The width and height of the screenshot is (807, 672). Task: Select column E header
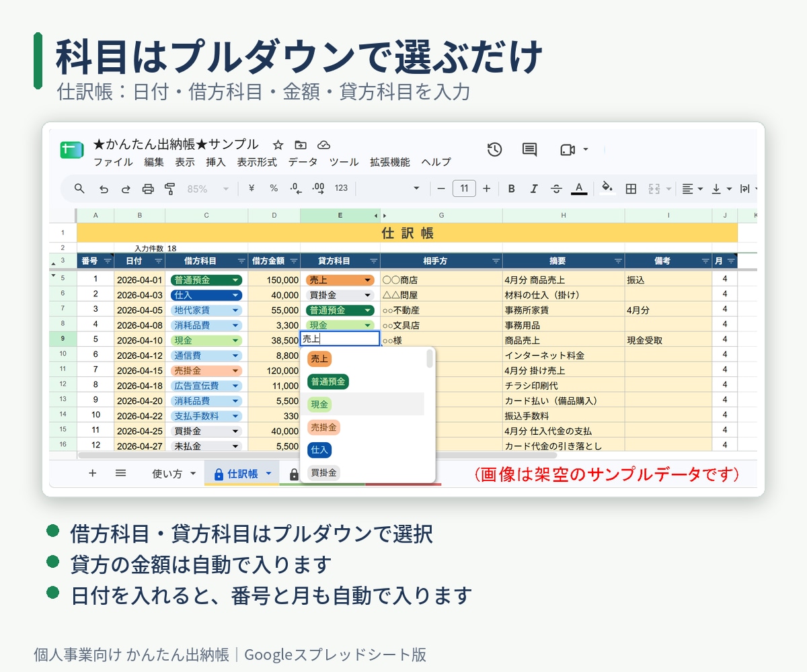(340, 215)
